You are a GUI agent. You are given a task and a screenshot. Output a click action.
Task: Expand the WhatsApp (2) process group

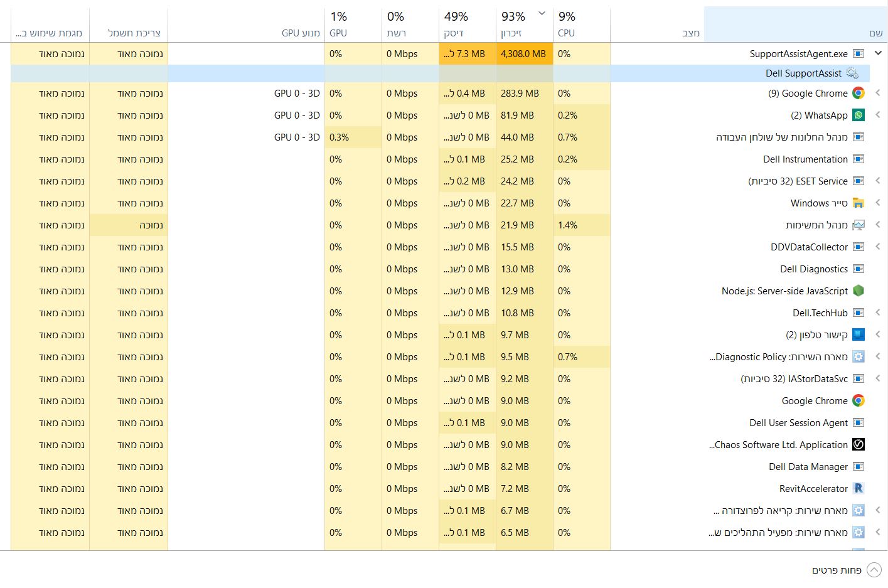tap(878, 115)
